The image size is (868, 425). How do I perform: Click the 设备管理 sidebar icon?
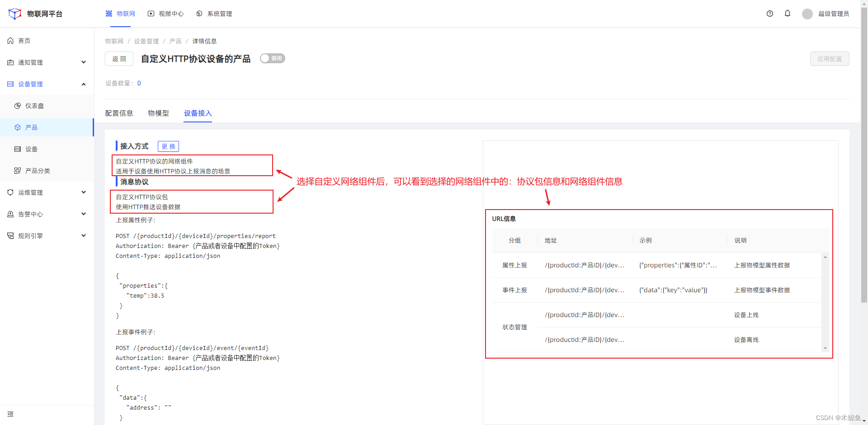point(10,84)
